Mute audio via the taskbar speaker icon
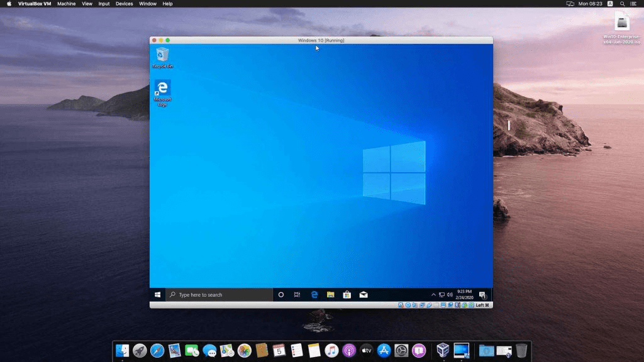This screenshot has height=362, width=644. 448,294
